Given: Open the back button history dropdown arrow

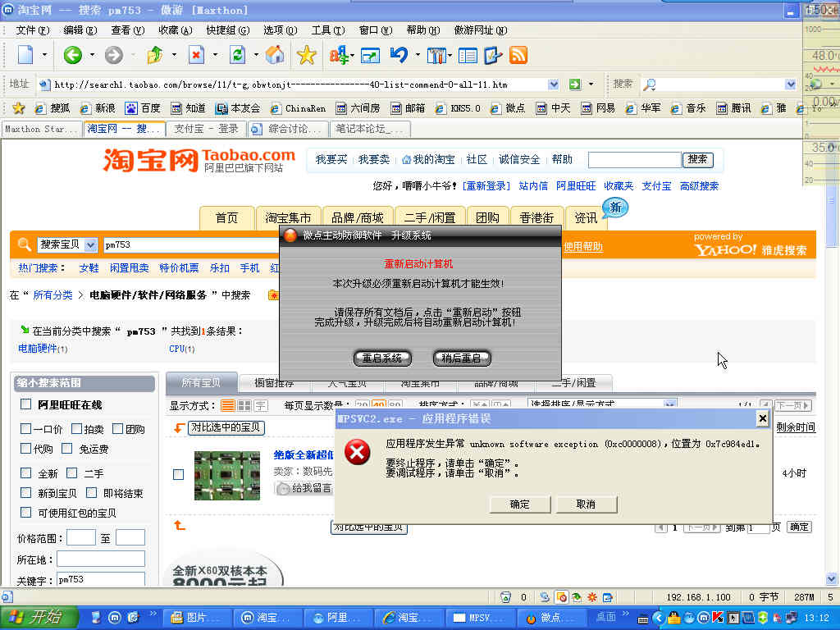Looking at the screenshot, I should tap(92, 55).
